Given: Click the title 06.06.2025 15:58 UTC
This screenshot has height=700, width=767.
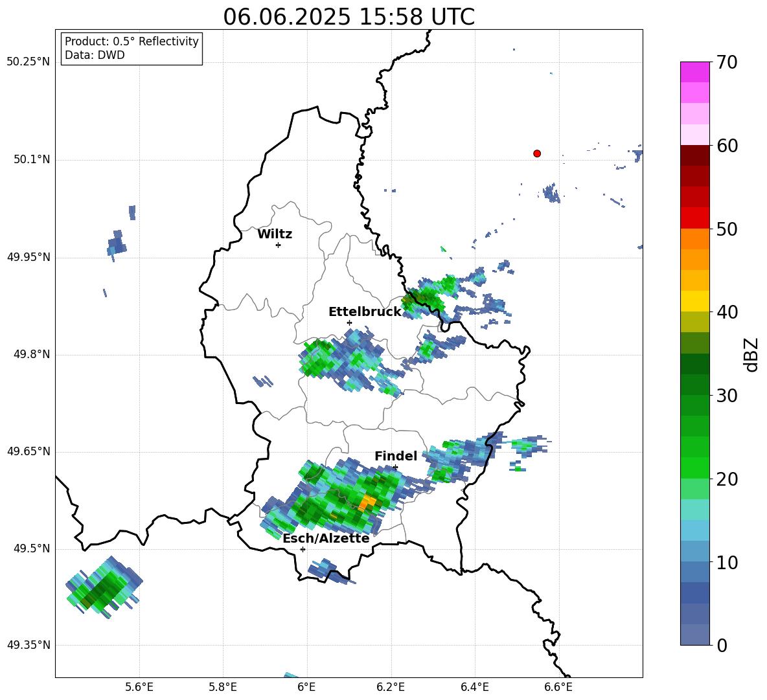Looking at the screenshot, I should tap(349, 17).
